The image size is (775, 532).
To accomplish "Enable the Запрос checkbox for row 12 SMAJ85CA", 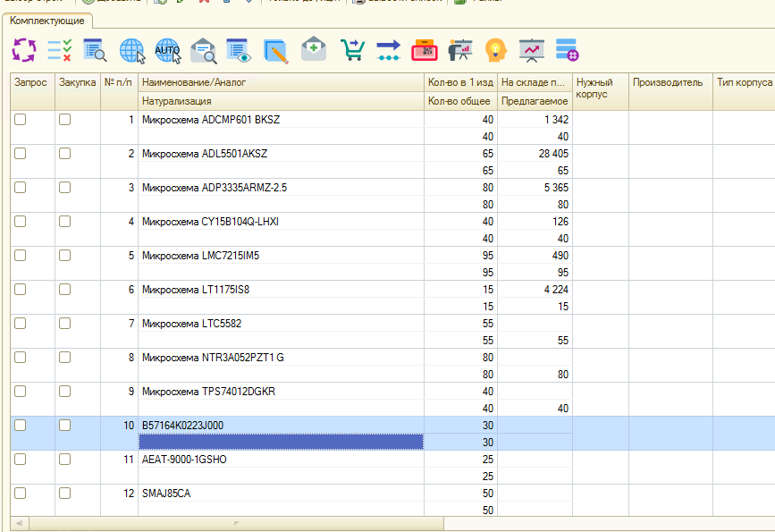I will click(21, 494).
